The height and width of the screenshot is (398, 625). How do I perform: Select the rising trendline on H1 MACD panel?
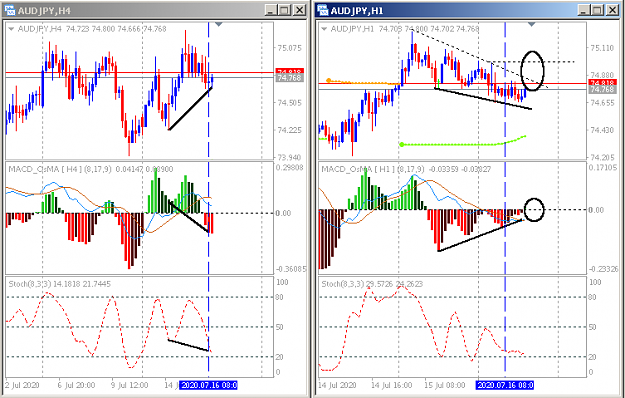(480, 235)
